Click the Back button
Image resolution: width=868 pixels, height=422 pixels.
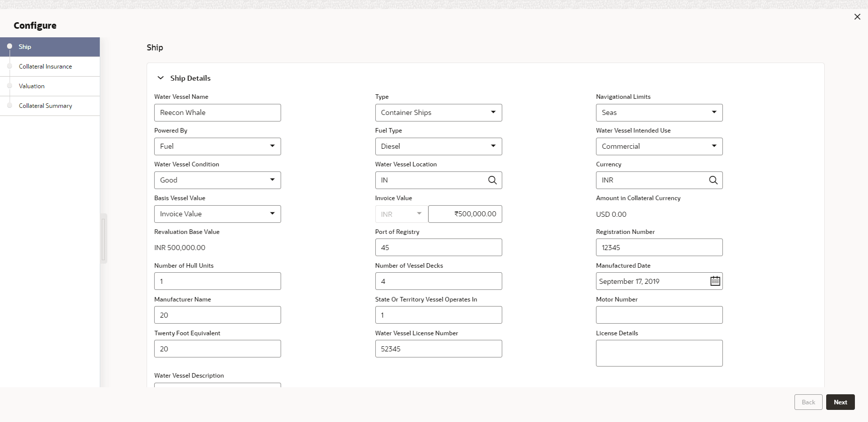coord(808,402)
